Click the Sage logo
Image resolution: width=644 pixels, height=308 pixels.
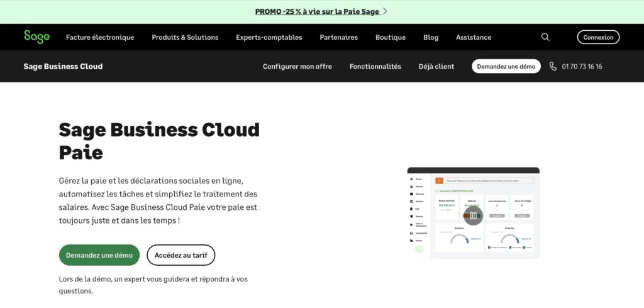point(36,37)
